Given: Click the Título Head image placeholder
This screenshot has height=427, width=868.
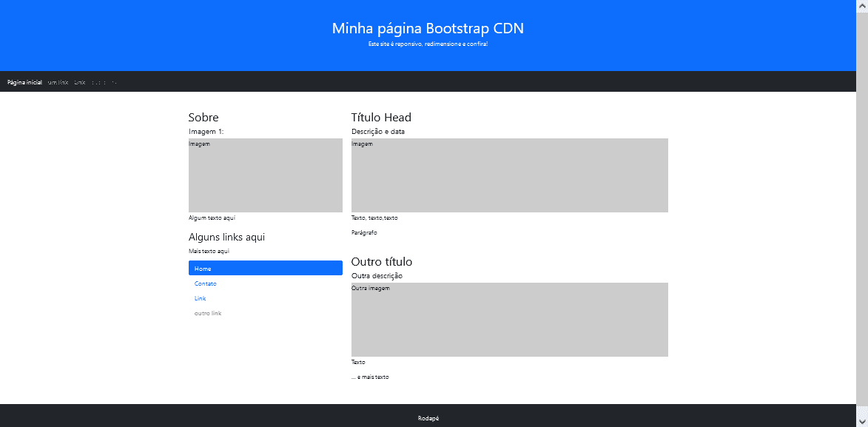Looking at the screenshot, I should [509, 175].
